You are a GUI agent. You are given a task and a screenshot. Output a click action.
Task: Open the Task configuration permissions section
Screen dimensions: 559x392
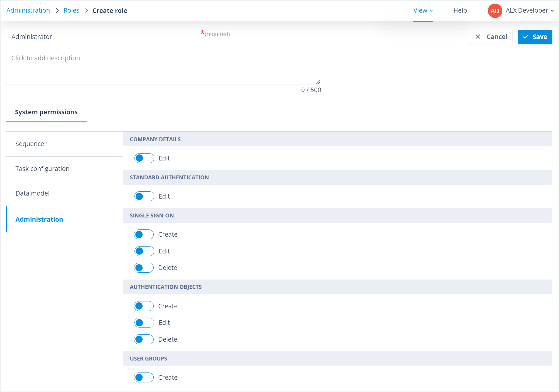coord(65,169)
